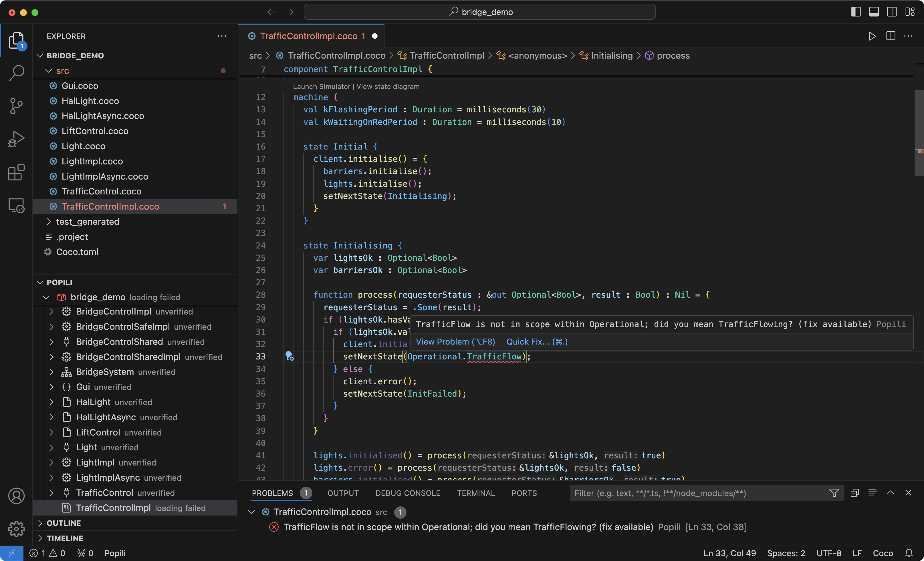Open the Accounts menu icon
Screen dimensions: 924x561
16,496
